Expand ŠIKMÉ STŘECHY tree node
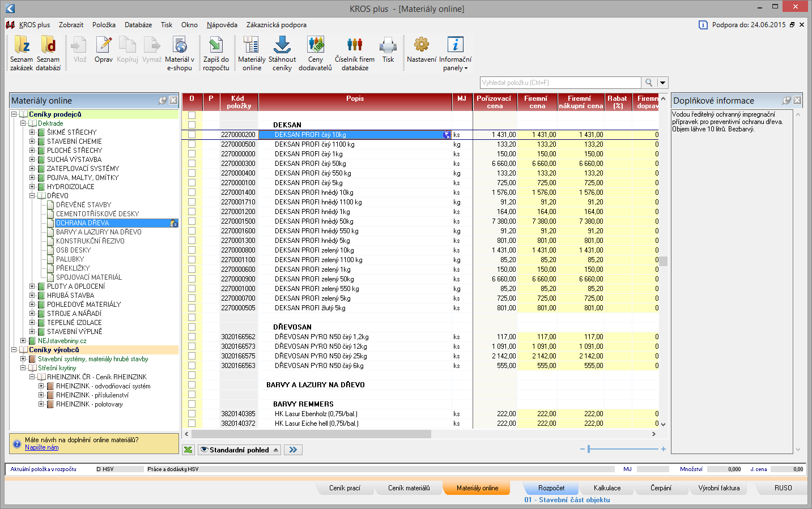 click(x=32, y=132)
